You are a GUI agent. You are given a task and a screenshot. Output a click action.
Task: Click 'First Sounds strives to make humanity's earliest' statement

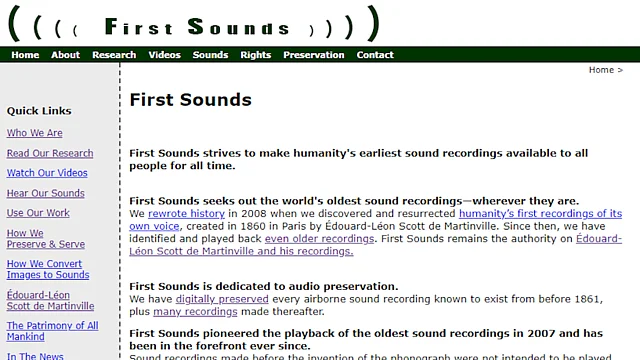(358, 160)
